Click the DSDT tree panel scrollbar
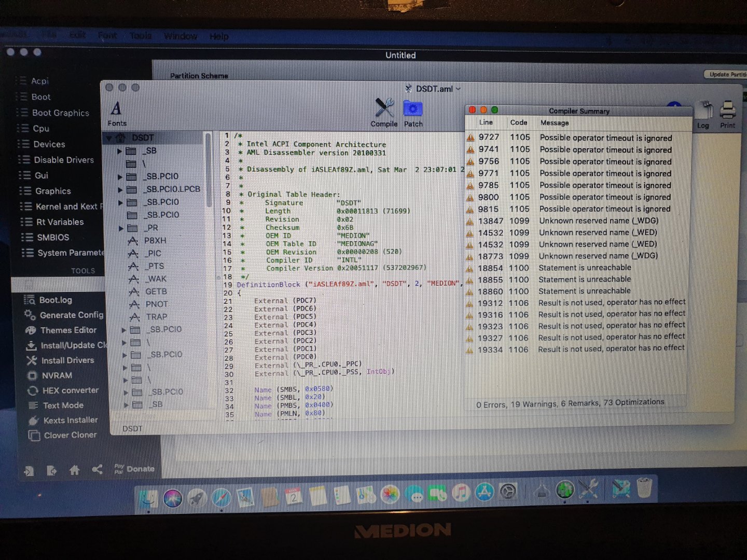Screen dimensions: 747x560 pyautogui.click(x=209, y=171)
